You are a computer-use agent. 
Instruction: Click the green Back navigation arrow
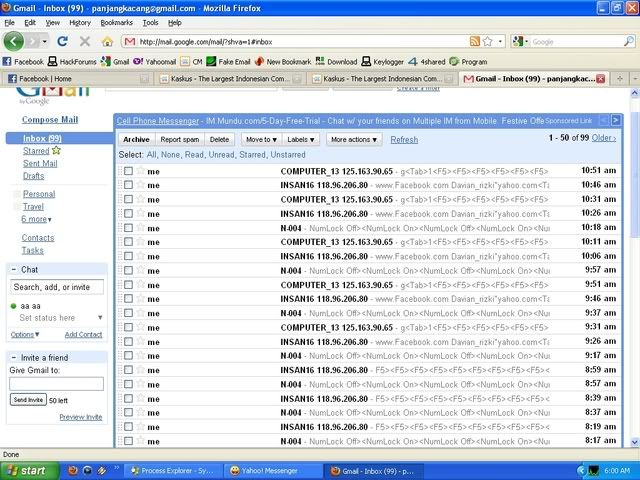point(13,41)
